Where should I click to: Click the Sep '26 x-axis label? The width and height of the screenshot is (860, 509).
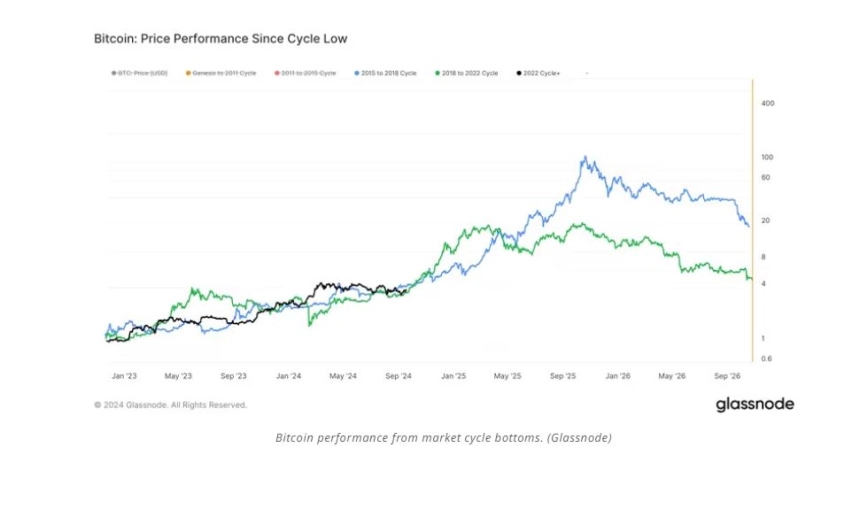point(727,376)
